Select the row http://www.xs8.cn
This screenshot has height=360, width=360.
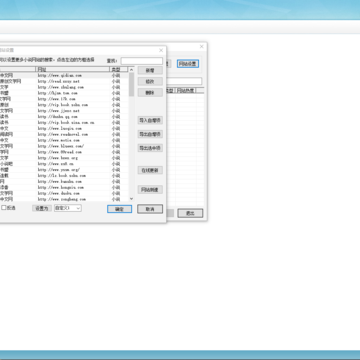[x=63, y=164]
